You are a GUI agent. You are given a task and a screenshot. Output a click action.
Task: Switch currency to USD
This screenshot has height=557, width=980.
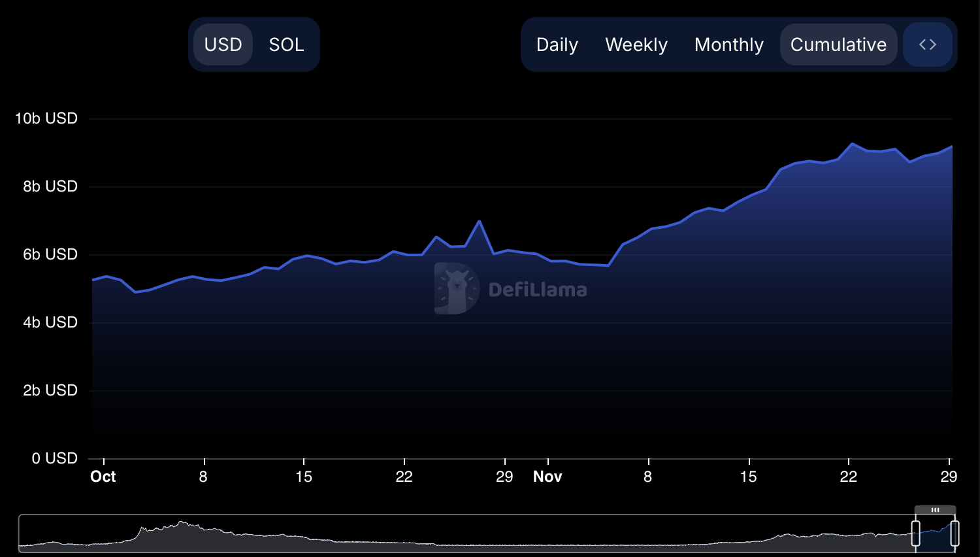click(x=223, y=44)
